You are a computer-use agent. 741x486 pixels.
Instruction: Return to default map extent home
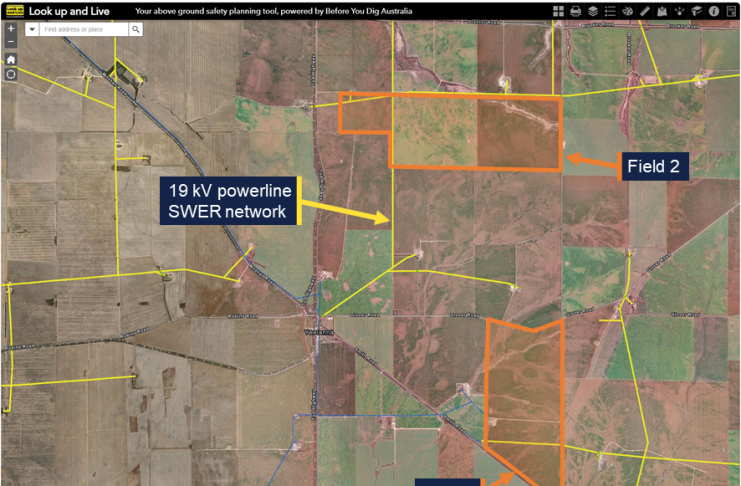[11, 59]
